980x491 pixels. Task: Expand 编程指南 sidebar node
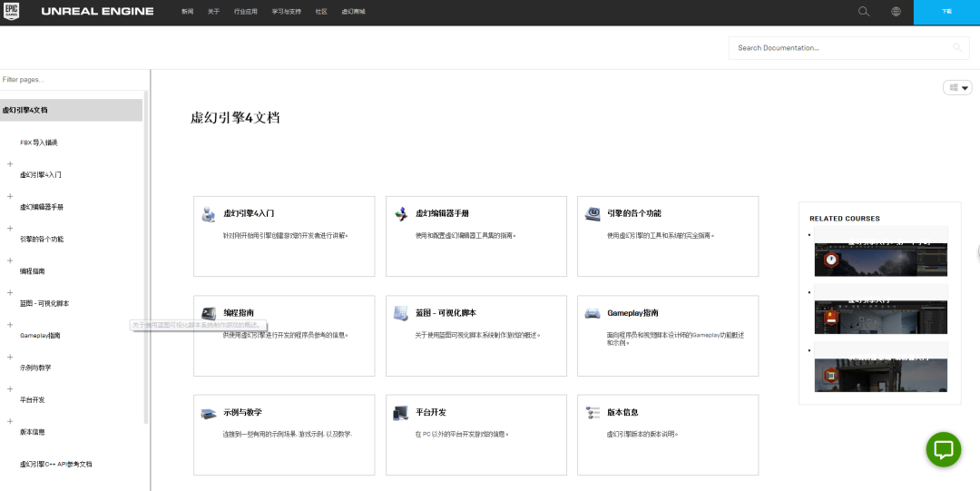[10, 260]
